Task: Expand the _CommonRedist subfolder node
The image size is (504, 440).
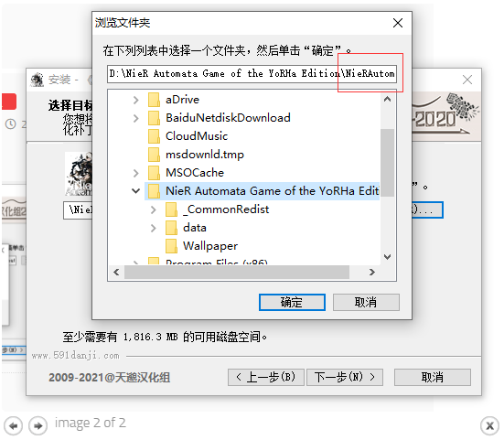Action: pos(154,209)
